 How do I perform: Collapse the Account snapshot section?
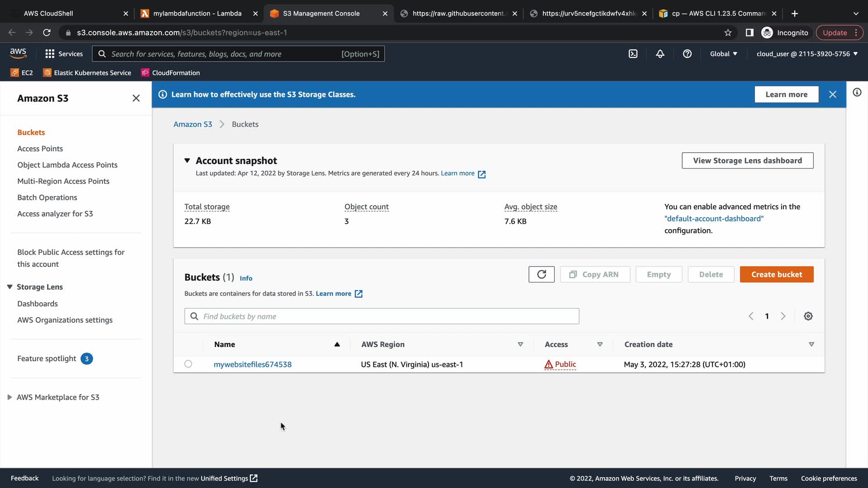coord(187,160)
